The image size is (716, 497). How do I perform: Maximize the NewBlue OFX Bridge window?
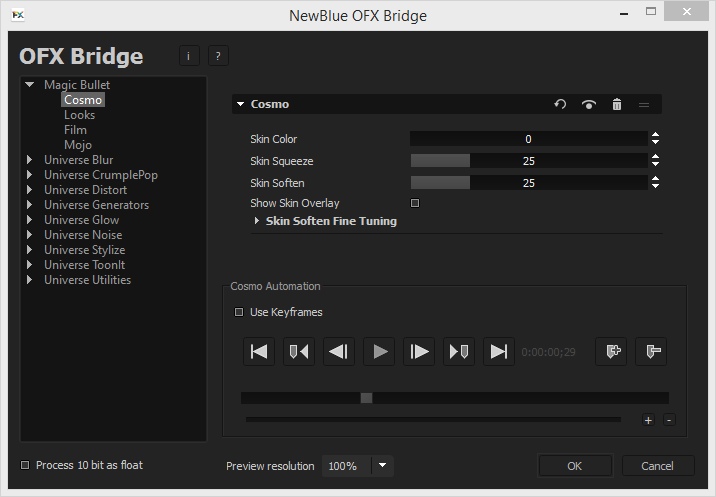(x=651, y=12)
